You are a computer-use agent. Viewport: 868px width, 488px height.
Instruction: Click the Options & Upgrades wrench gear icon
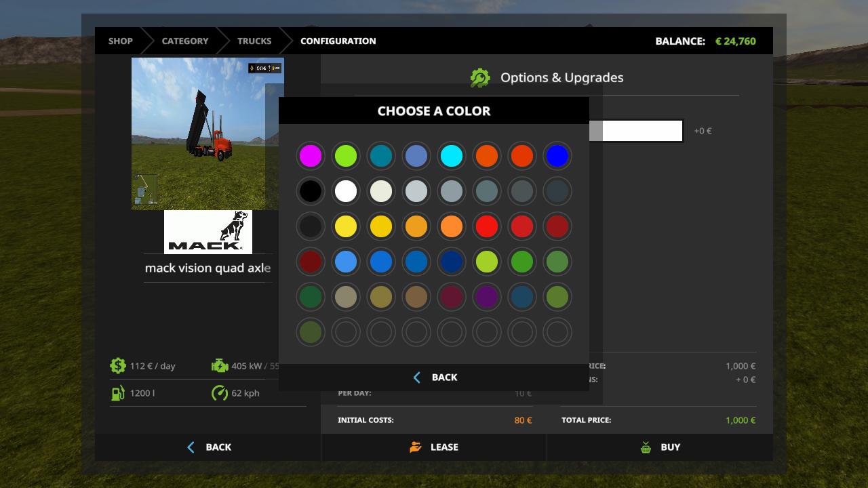[x=480, y=78]
